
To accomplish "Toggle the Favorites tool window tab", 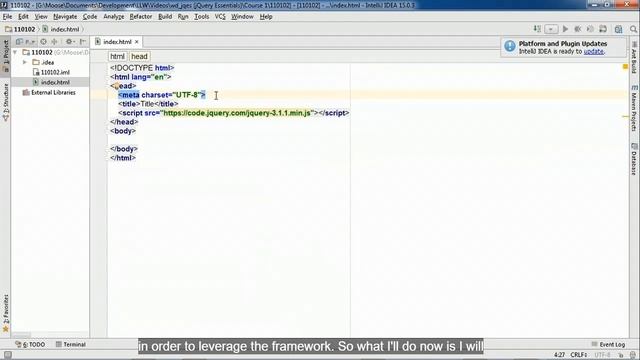I will [6, 313].
